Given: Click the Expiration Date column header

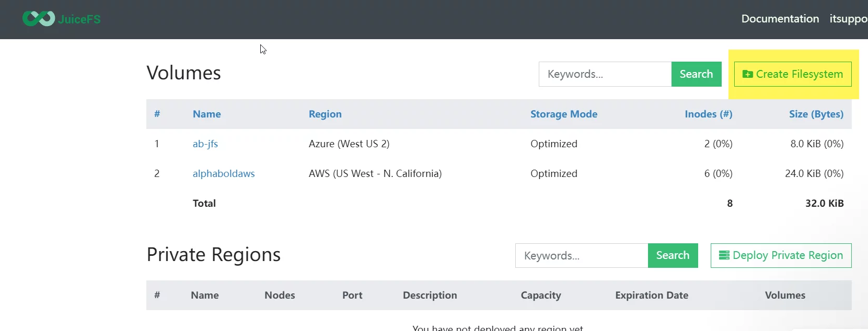Looking at the screenshot, I should pyautogui.click(x=652, y=295).
